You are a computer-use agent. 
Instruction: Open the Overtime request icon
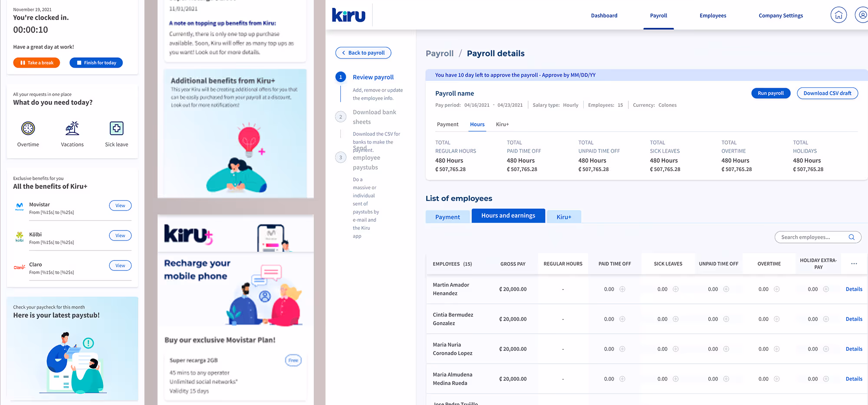pyautogui.click(x=28, y=128)
